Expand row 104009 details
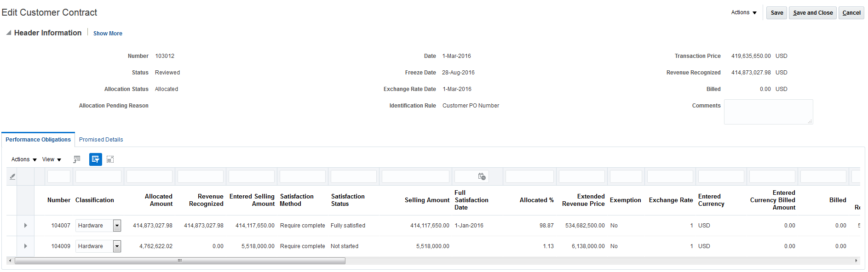This screenshot has height=272, width=868. pos(26,246)
